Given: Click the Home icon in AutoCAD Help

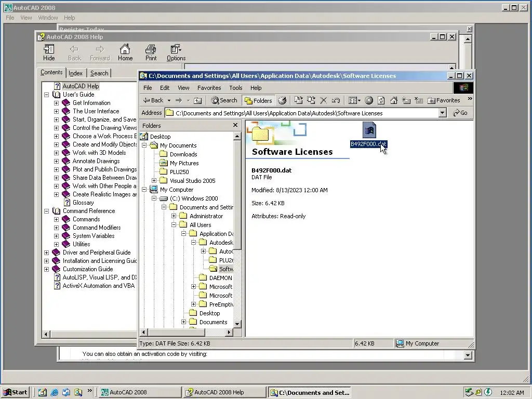Looking at the screenshot, I should point(125,52).
